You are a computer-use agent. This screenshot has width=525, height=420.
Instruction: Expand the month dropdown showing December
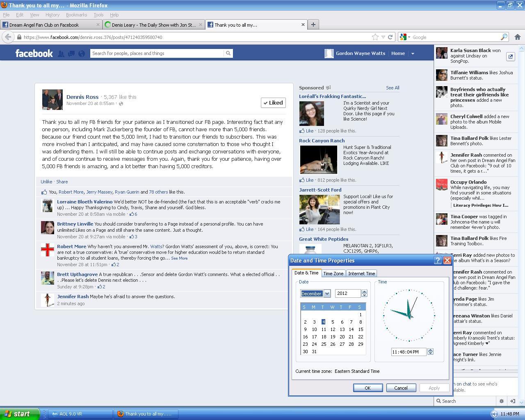pyautogui.click(x=327, y=294)
